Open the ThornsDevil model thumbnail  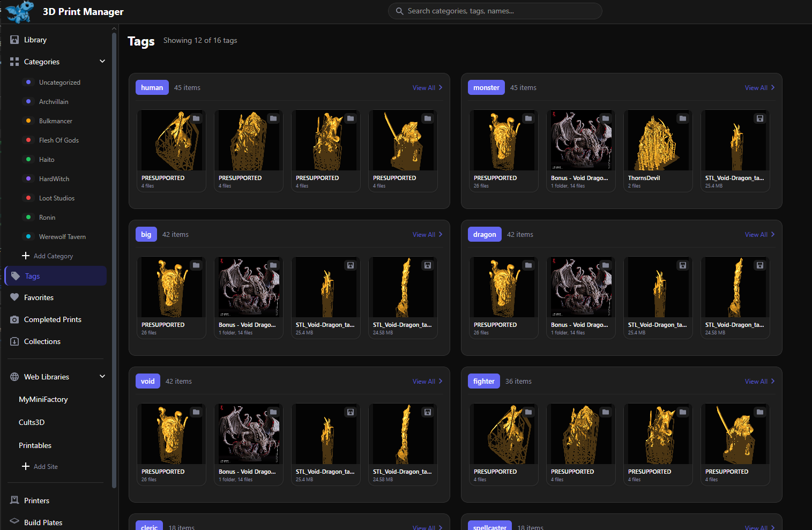[x=658, y=140]
